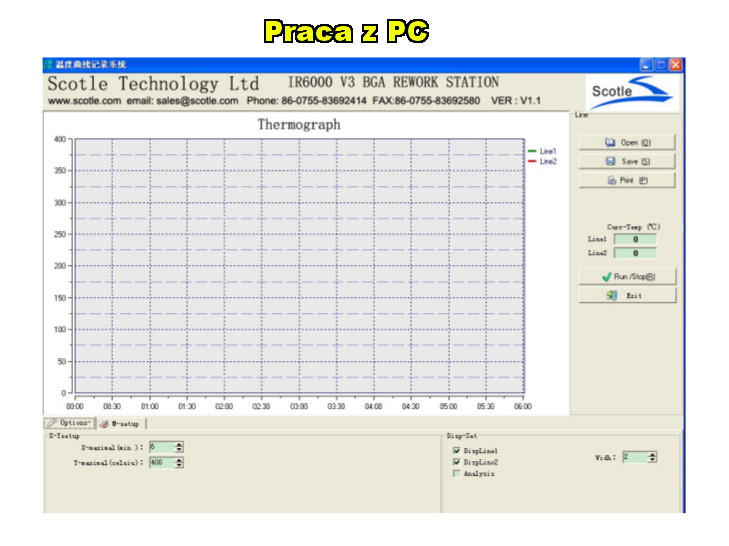This screenshot has width=729, height=546.
Task: Click the Y-maximal celsius input field
Action: pos(162,462)
